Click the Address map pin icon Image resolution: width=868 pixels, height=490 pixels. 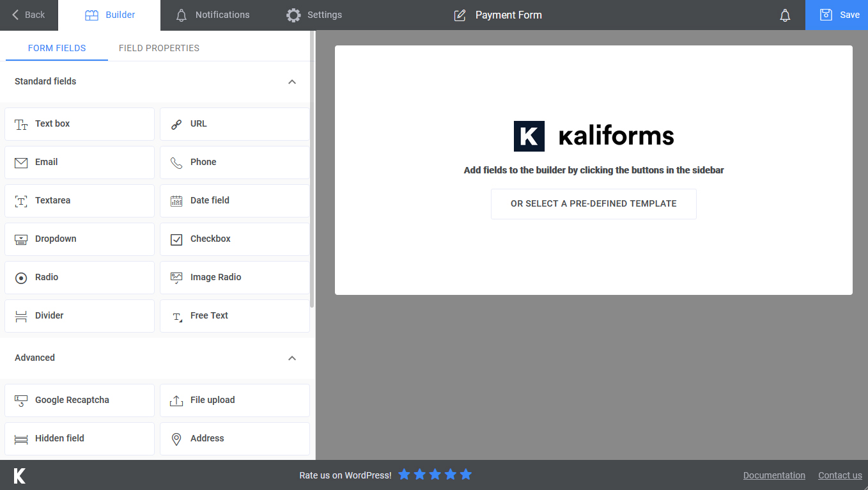click(176, 439)
